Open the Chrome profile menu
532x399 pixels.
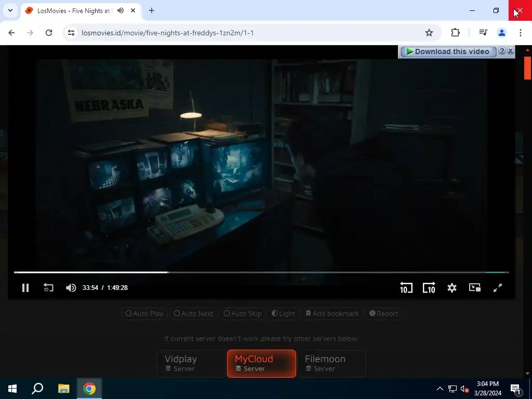[x=502, y=33]
